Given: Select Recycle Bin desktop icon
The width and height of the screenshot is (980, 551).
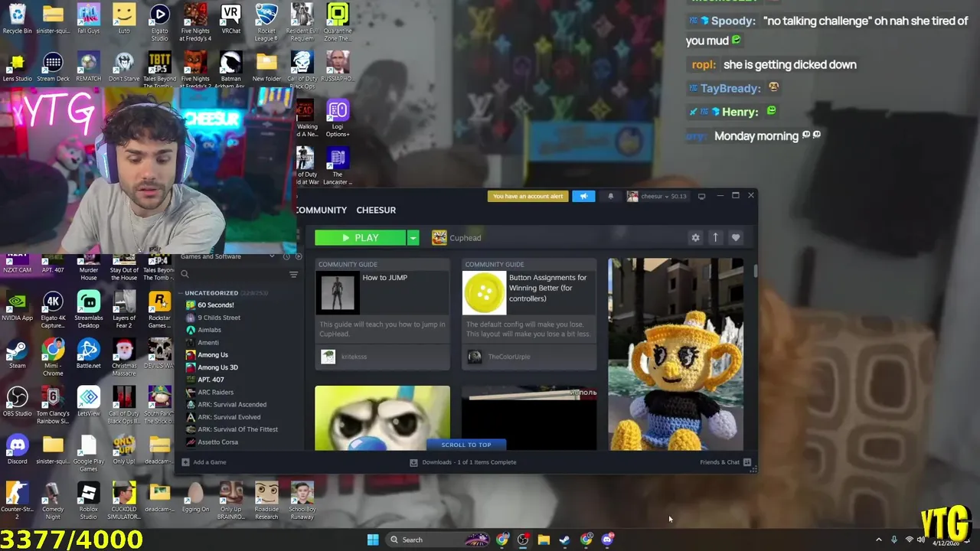Looking at the screenshot, I should coord(17,20).
